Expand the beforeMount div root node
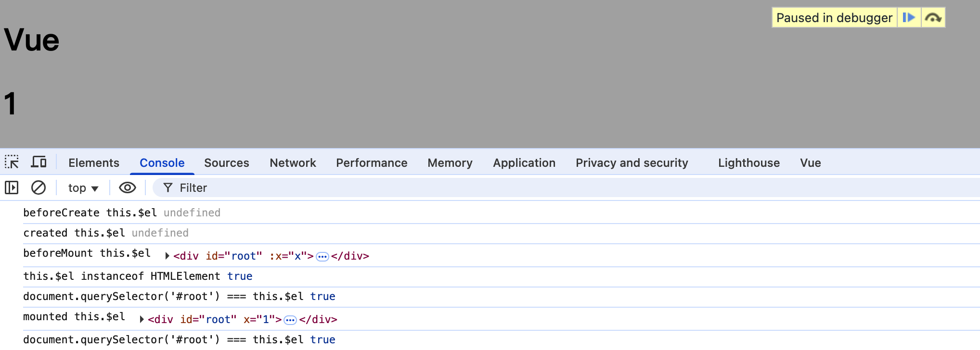 click(167, 256)
